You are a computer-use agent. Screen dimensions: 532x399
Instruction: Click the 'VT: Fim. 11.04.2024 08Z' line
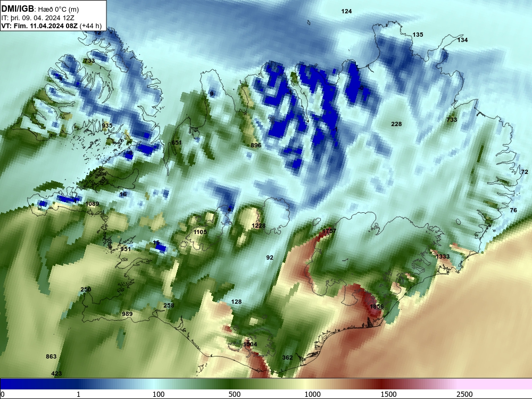[x=39, y=26]
